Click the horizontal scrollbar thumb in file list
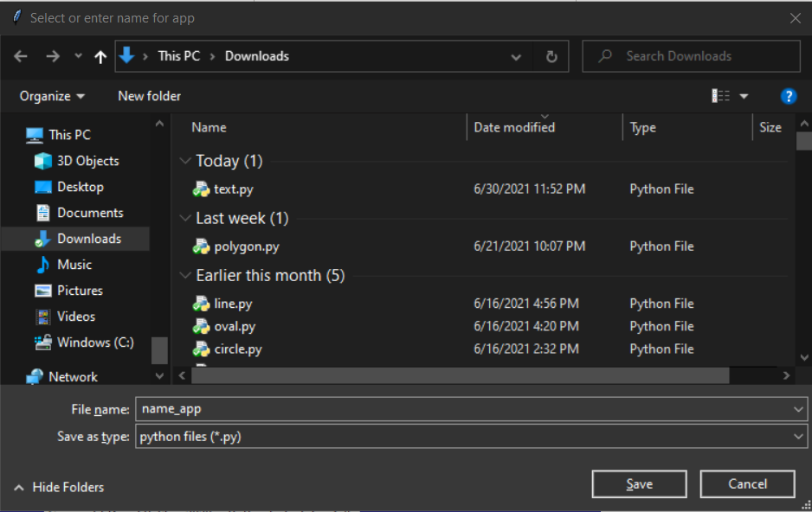This screenshot has height=512, width=812. (x=460, y=375)
